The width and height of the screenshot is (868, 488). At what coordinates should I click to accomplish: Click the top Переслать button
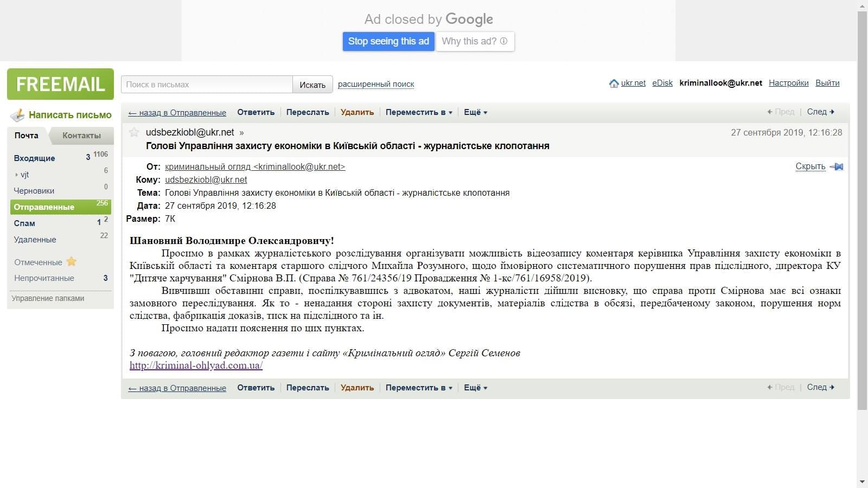point(308,112)
